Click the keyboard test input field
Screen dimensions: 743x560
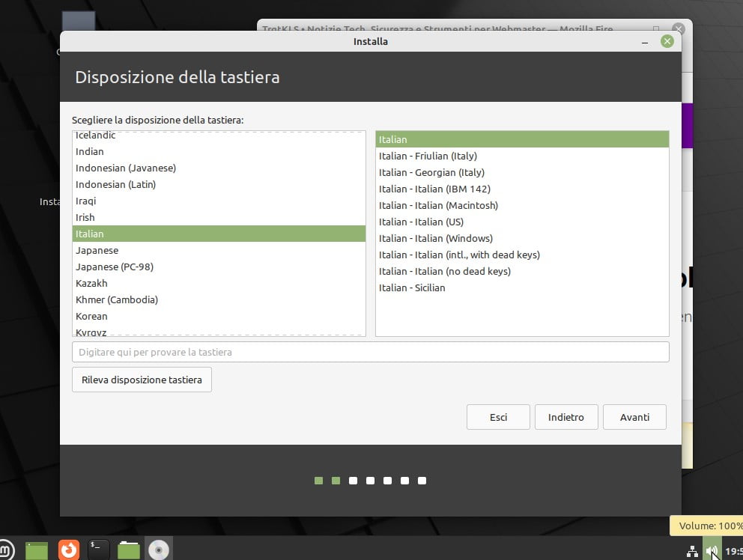click(370, 352)
